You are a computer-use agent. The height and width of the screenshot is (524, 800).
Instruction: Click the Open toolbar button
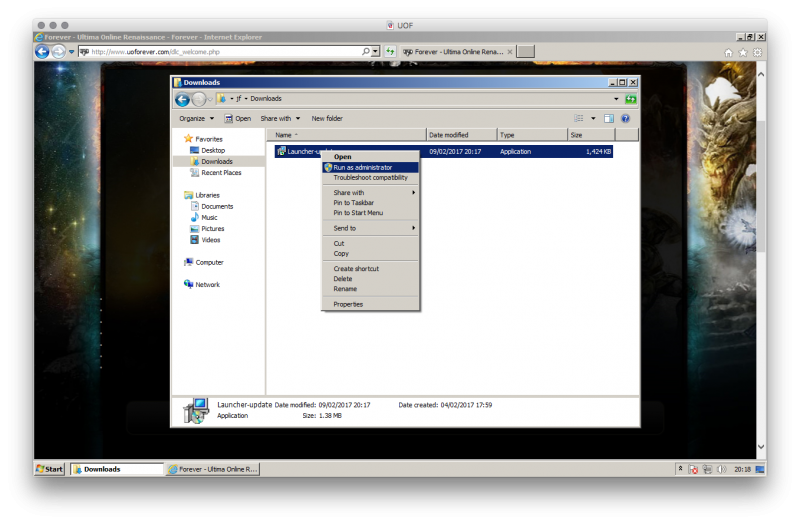238,118
